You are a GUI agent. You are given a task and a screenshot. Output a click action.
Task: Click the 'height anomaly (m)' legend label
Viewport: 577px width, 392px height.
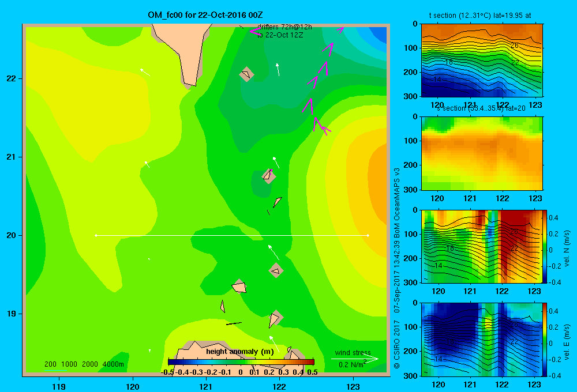[x=240, y=352]
